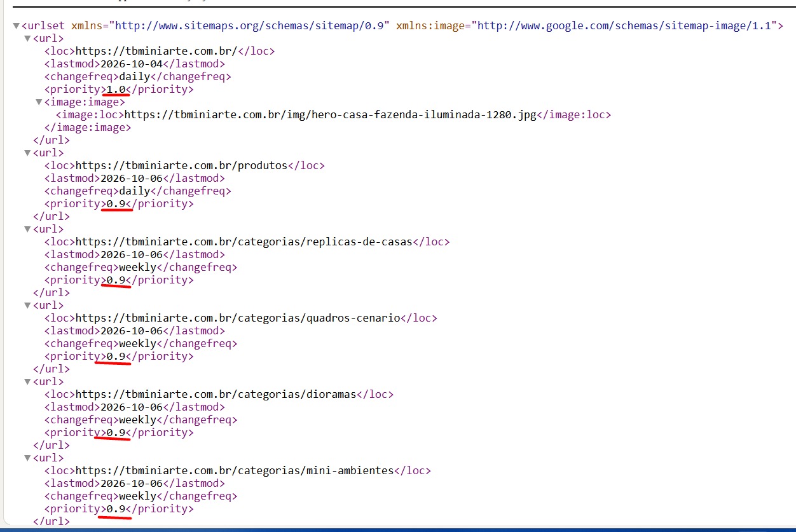Collapse the url node for categorias/dioramas

click(x=27, y=382)
